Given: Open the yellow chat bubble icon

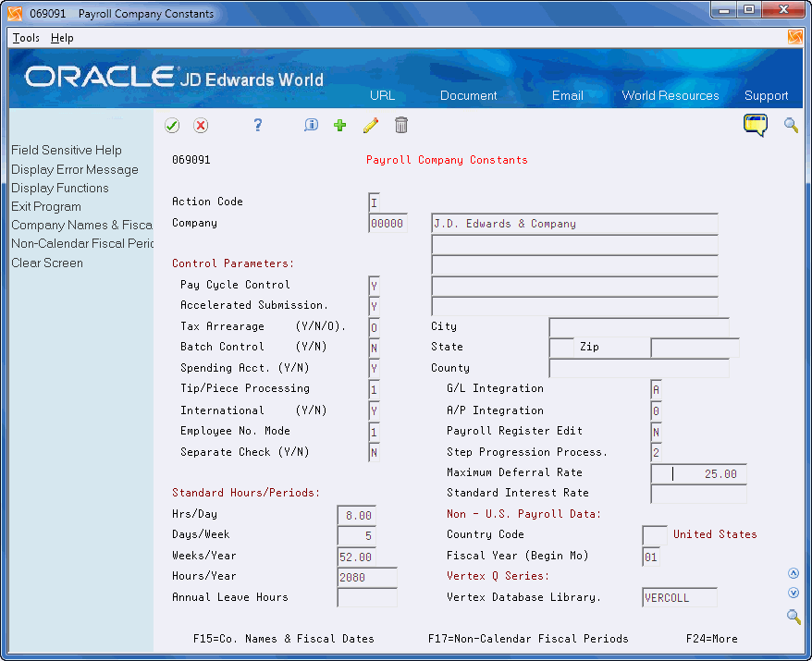Looking at the screenshot, I should 756,125.
